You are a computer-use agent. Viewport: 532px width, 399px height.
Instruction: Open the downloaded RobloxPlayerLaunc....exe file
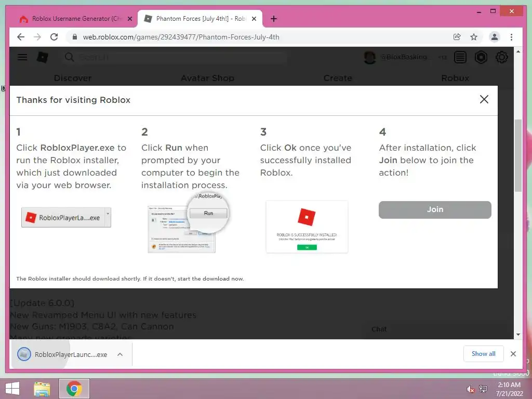tap(63, 354)
